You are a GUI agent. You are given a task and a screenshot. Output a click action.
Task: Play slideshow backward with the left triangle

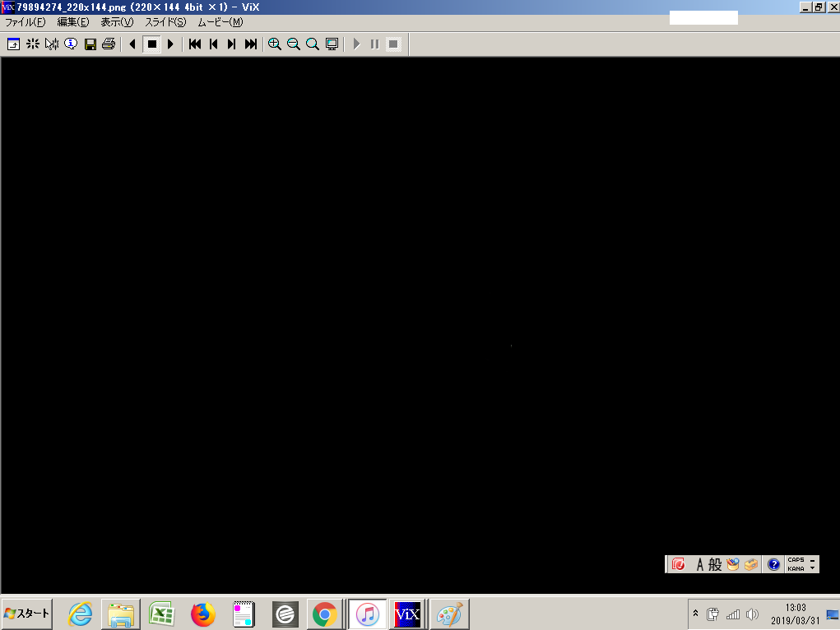tap(132, 44)
